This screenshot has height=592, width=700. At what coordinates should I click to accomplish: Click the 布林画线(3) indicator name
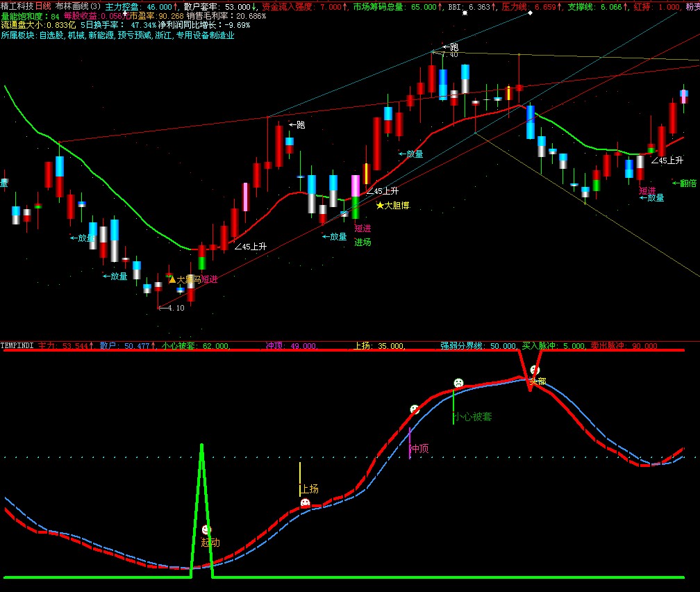(78, 6)
